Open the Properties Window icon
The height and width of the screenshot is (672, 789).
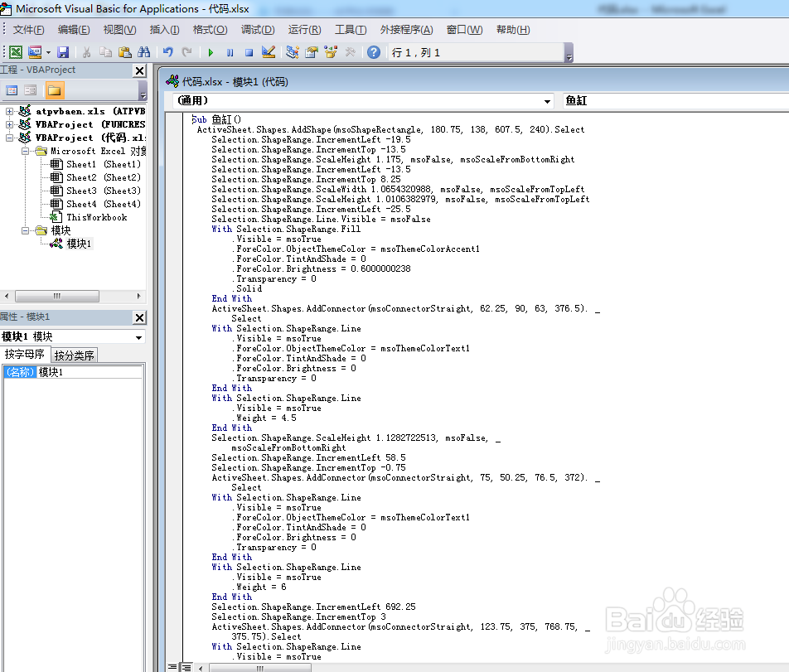[312, 52]
